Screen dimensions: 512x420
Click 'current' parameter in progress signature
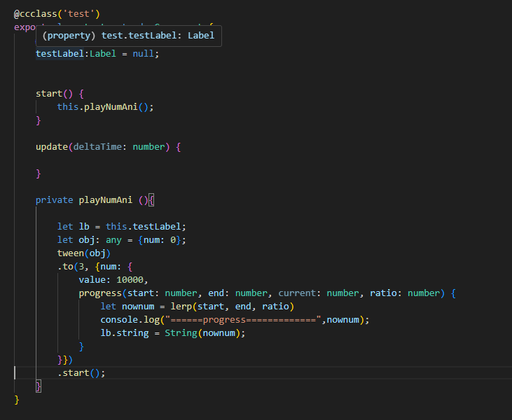(x=297, y=293)
